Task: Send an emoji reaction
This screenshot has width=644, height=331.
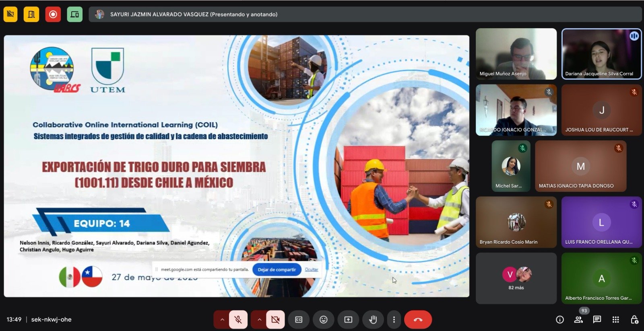Action: pyautogui.click(x=324, y=320)
